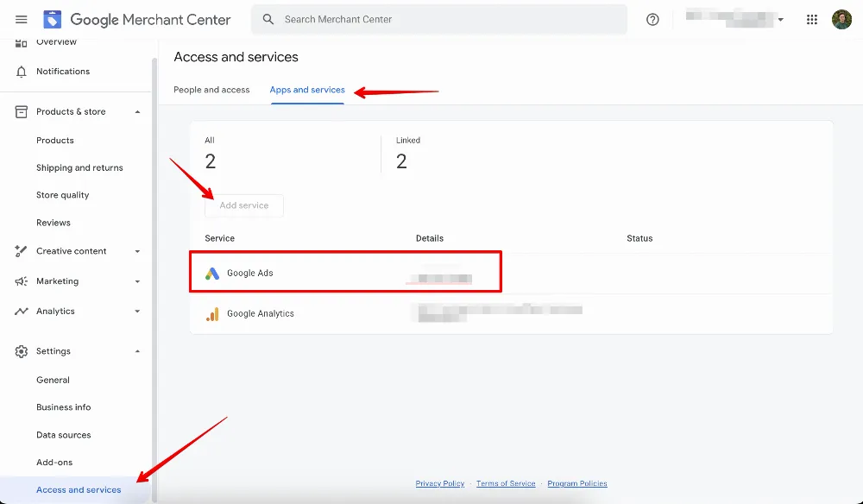Select the Apps and services tab
The height and width of the screenshot is (504, 863).
pos(307,90)
